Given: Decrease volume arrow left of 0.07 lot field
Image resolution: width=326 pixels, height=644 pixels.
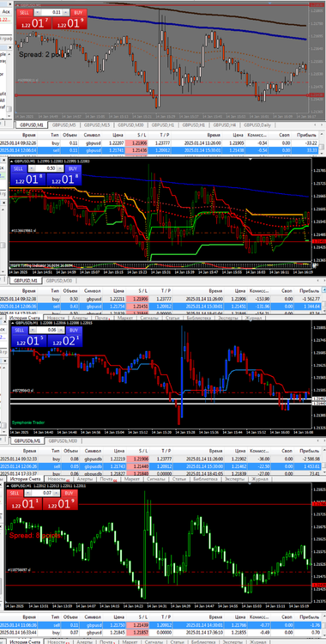Looking at the screenshot, I should [x=28, y=493].
